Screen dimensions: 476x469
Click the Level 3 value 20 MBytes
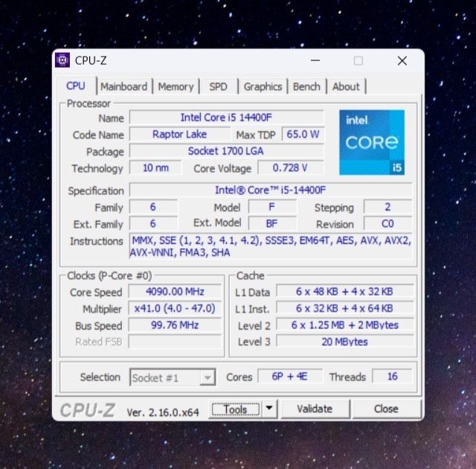(x=345, y=342)
